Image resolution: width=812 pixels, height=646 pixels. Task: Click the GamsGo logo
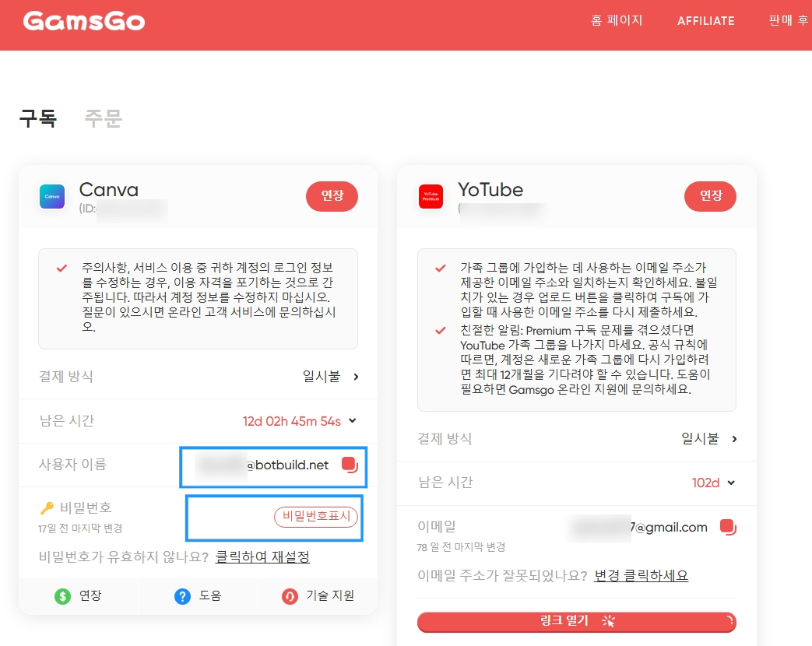pos(84,21)
